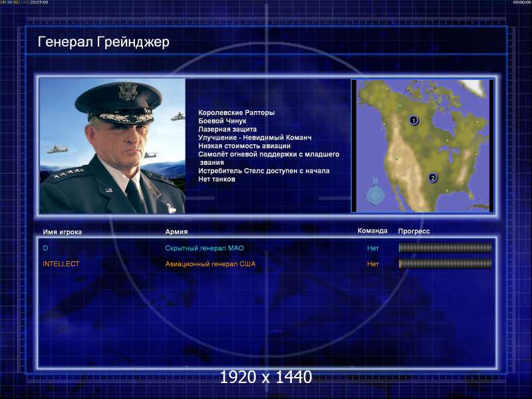The height and width of the screenshot is (399, 532).
Task: Click the progress bar for player D
Action: coord(445,248)
